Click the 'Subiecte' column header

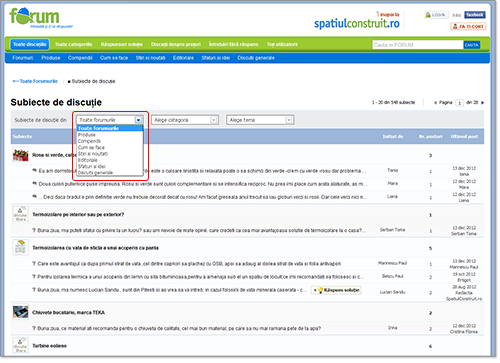click(22, 137)
